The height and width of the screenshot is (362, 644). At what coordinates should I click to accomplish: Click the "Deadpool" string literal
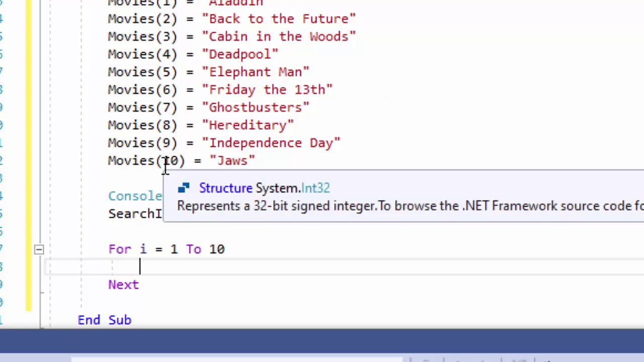240,54
